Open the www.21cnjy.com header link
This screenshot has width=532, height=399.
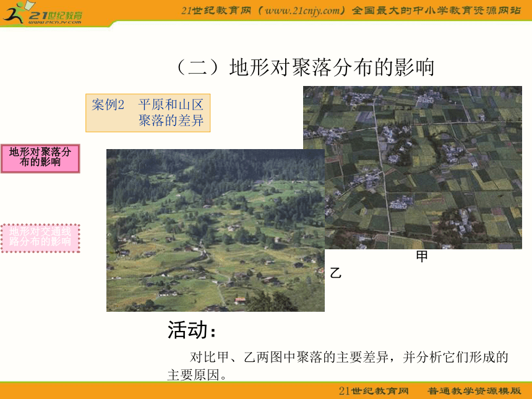click(x=302, y=11)
